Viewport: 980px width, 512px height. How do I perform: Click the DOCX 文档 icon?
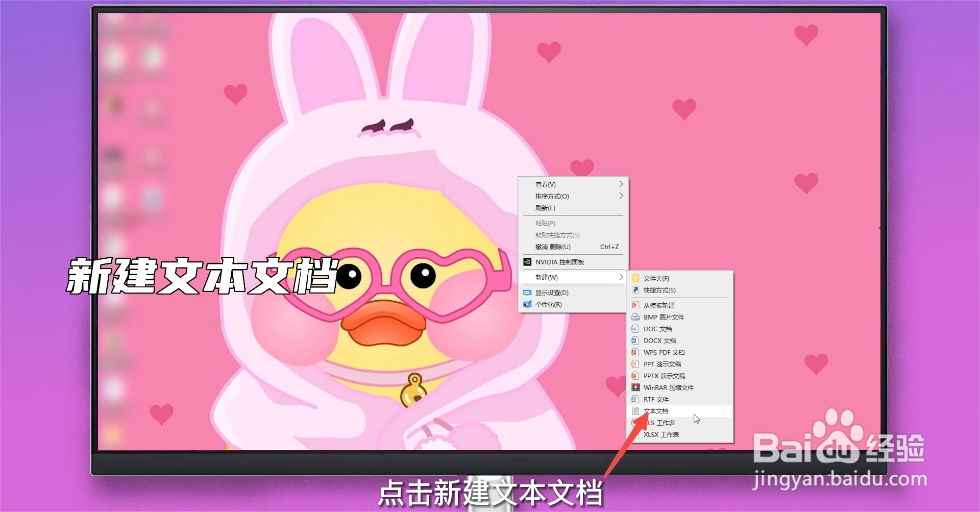[635, 340]
